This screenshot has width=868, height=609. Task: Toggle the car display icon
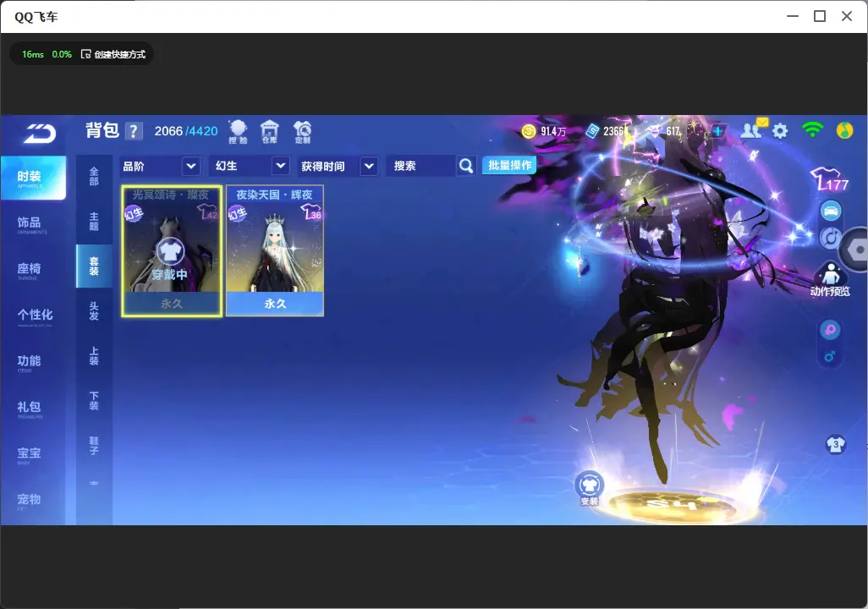[831, 211]
